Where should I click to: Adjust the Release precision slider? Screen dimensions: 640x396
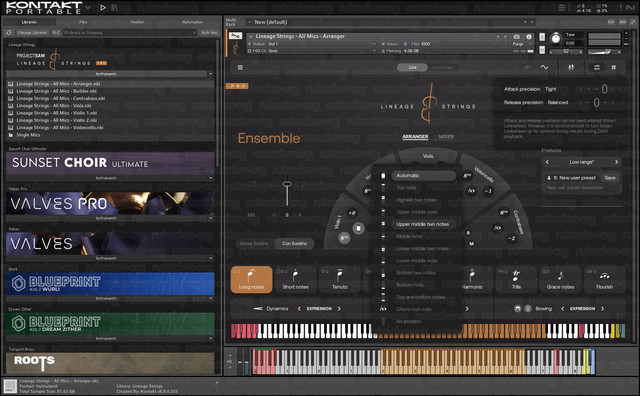coord(596,102)
